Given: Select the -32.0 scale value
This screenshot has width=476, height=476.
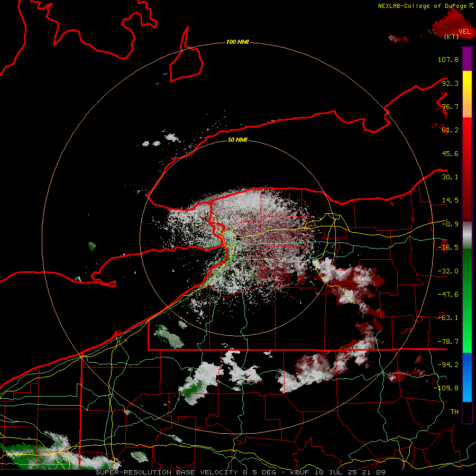Looking at the screenshot, I should 448,271.
